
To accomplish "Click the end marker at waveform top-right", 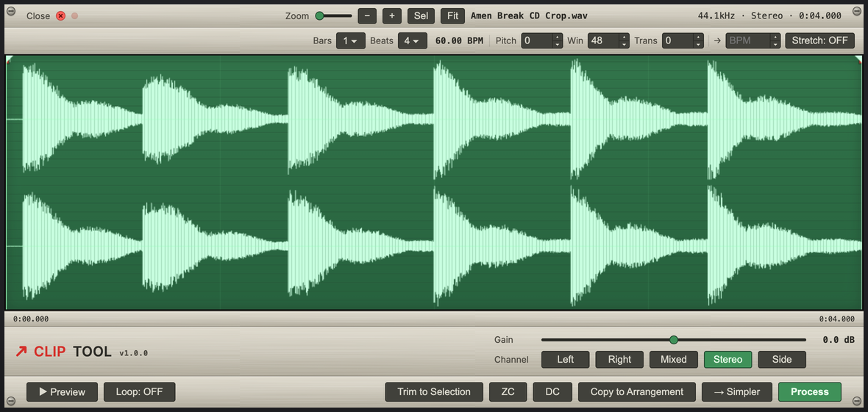I will pyautogui.click(x=858, y=60).
